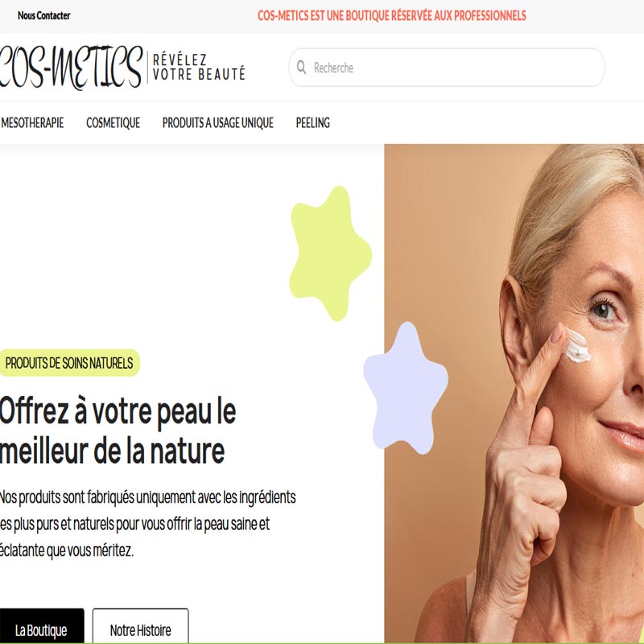Click the lavender star shape
The image size is (644, 644).
[406, 389]
